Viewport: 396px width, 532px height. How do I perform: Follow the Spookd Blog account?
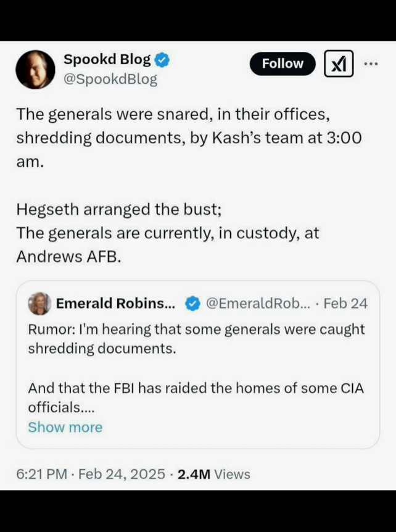click(283, 64)
